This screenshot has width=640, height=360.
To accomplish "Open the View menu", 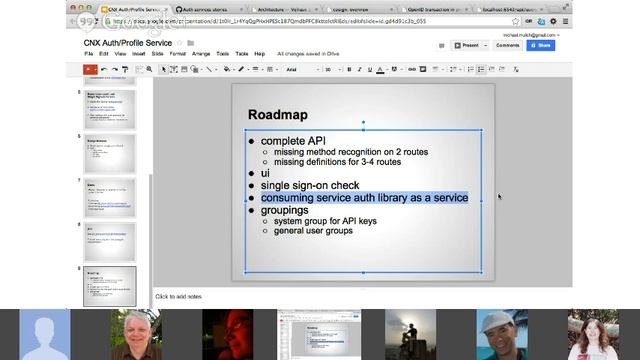I will [x=120, y=54].
